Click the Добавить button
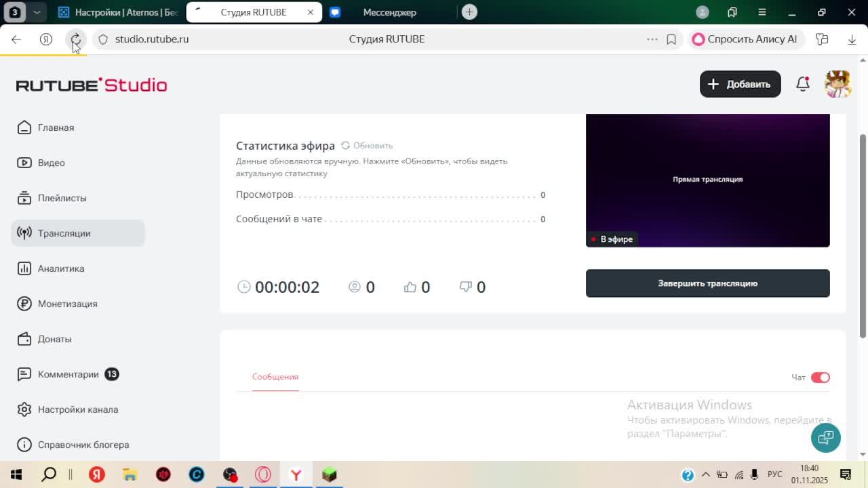Image resolution: width=868 pixels, height=488 pixels. click(x=741, y=84)
